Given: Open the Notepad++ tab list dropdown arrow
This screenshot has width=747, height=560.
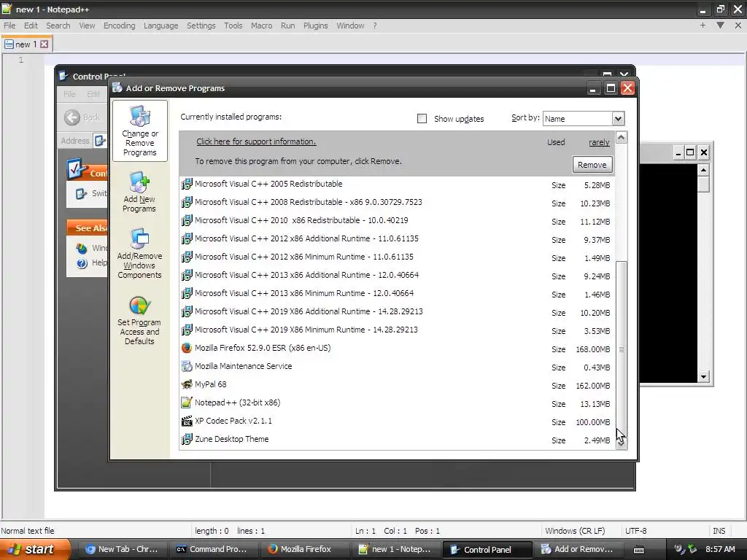Looking at the screenshot, I should [720, 26].
